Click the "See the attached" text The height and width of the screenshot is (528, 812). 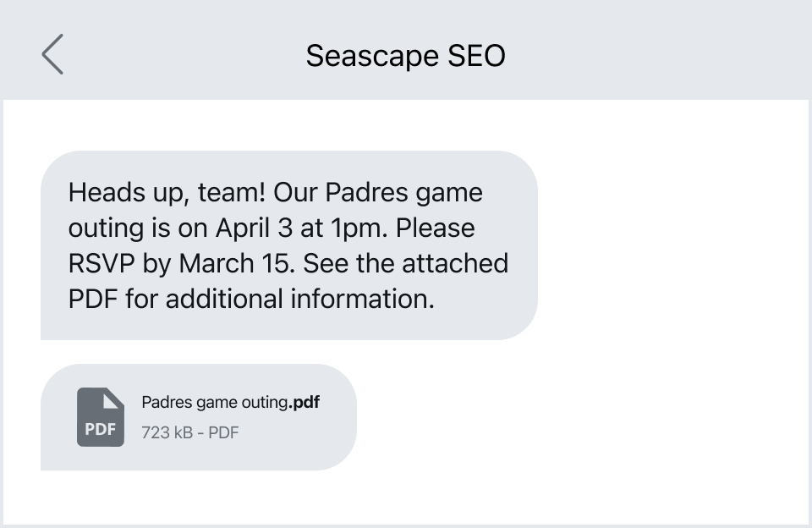(x=405, y=264)
